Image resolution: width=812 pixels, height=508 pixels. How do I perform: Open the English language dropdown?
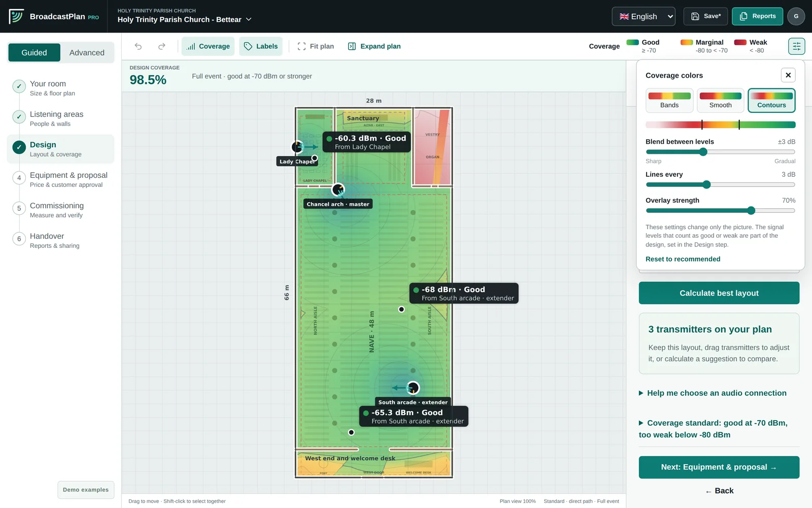pos(644,16)
